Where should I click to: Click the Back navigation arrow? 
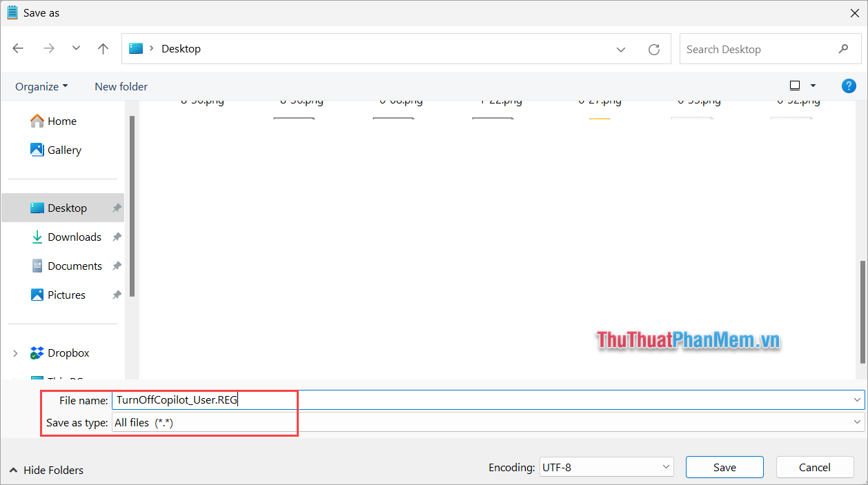point(18,48)
